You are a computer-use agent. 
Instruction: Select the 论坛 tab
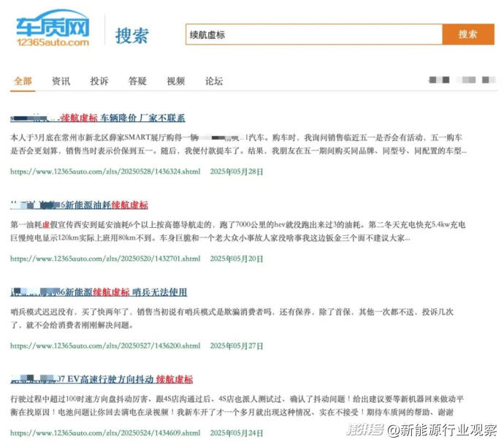214,81
